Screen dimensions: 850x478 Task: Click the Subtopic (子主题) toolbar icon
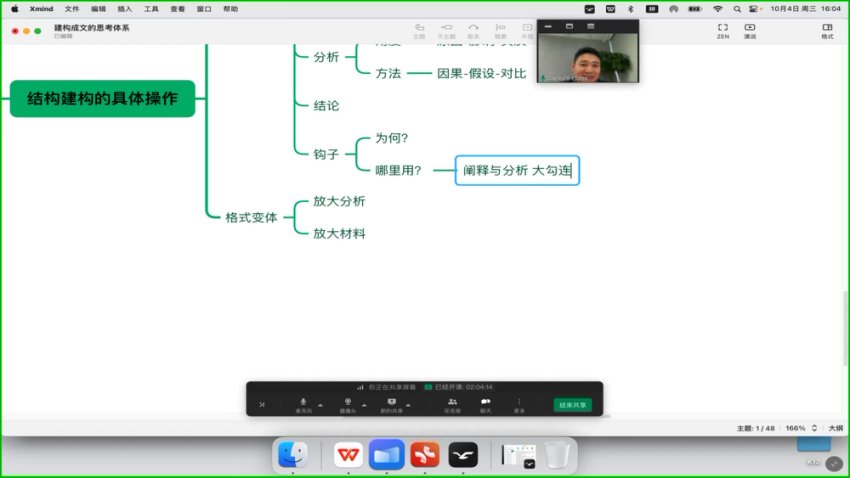pyautogui.click(x=446, y=29)
